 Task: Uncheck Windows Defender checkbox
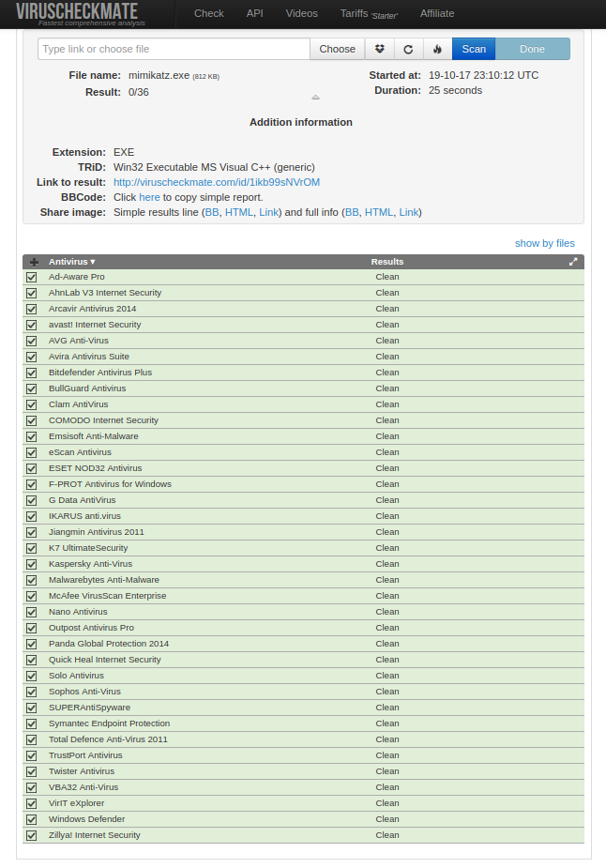tap(32, 819)
